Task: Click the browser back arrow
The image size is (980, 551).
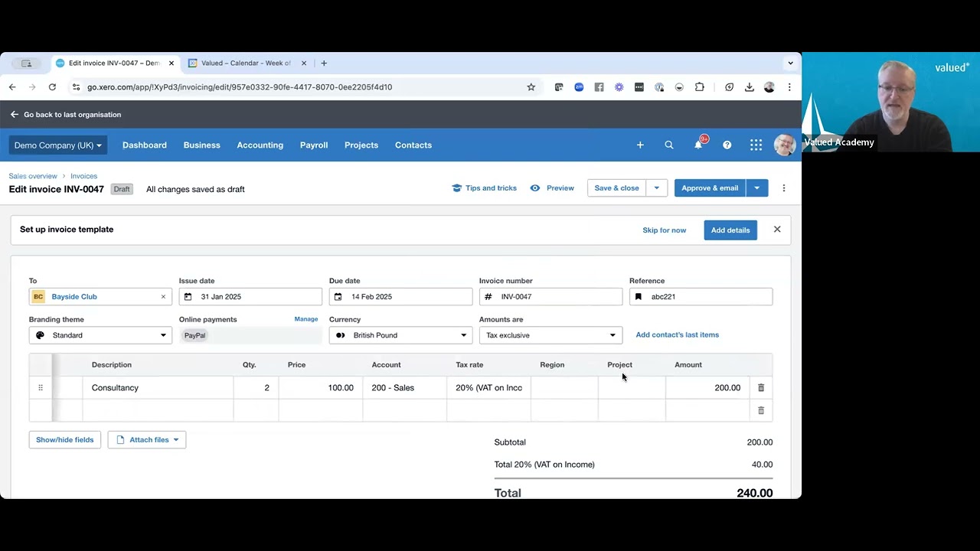Action: coord(12,87)
